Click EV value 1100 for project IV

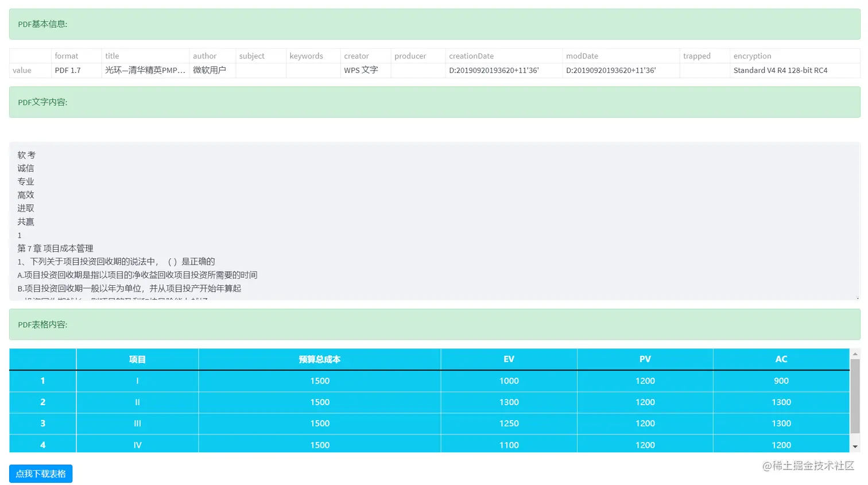pyautogui.click(x=509, y=445)
